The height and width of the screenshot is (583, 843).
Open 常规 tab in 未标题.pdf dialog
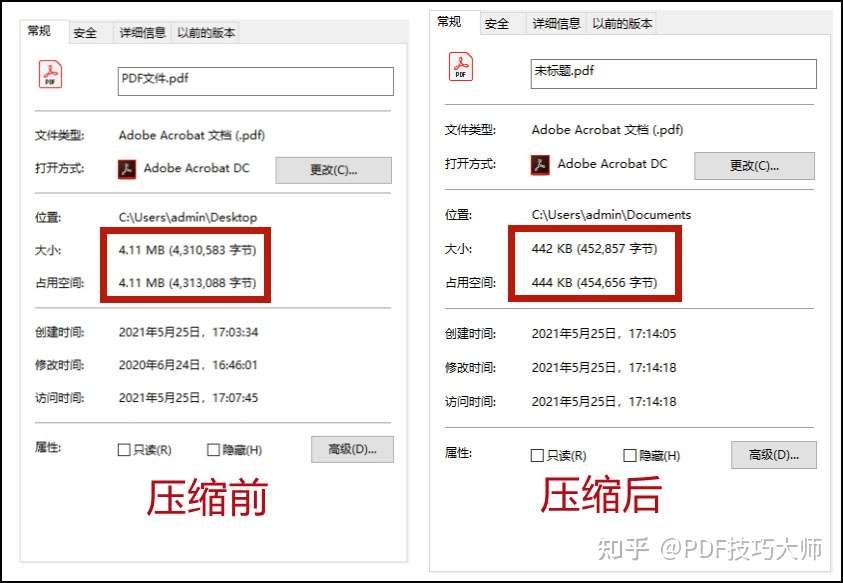click(453, 22)
